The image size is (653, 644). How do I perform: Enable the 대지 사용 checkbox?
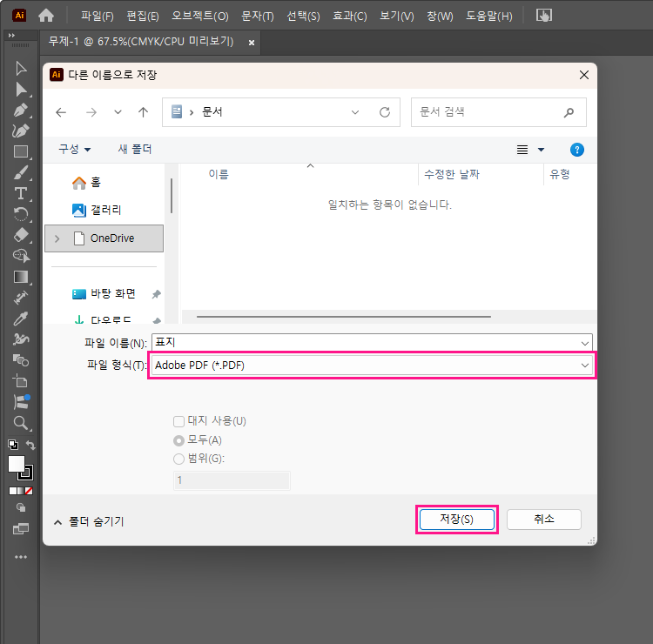pyautogui.click(x=179, y=421)
